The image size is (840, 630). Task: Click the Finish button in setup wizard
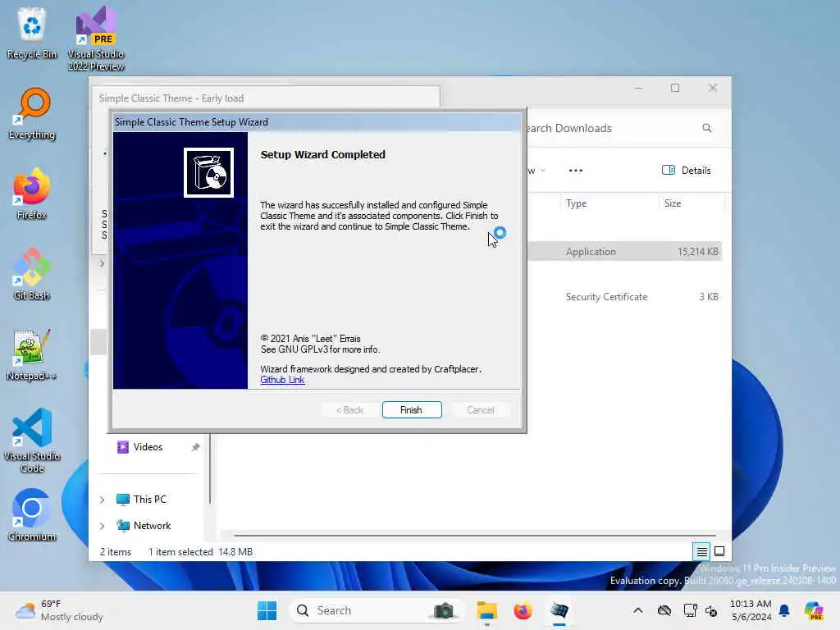point(412,410)
